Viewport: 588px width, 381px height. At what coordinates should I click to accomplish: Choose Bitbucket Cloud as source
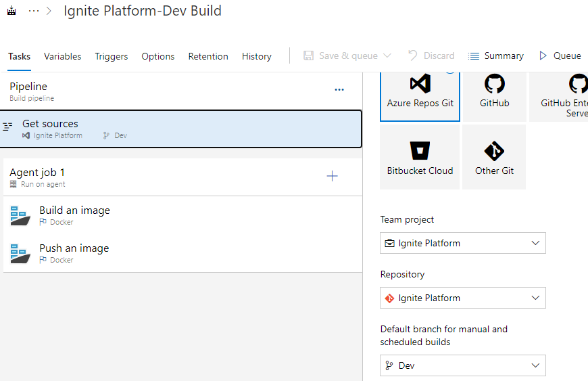pos(420,157)
